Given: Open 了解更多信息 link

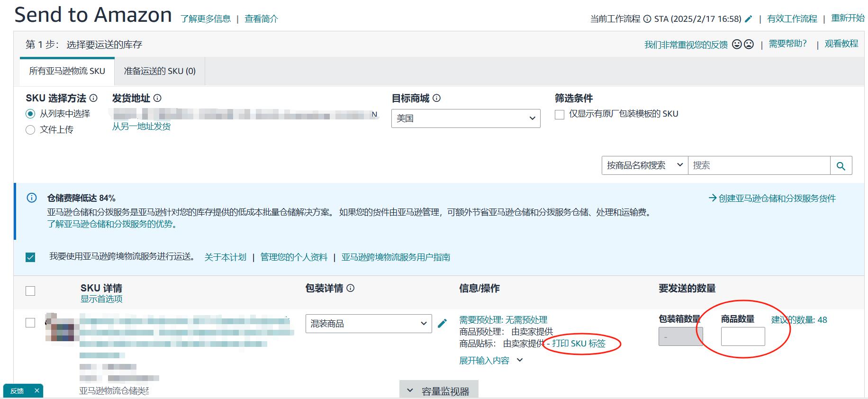Looking at the screenshot, I should coord(206,19).
